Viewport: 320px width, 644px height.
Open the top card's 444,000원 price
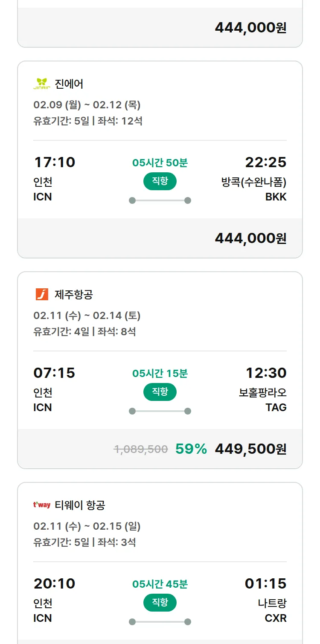(250, 28)
